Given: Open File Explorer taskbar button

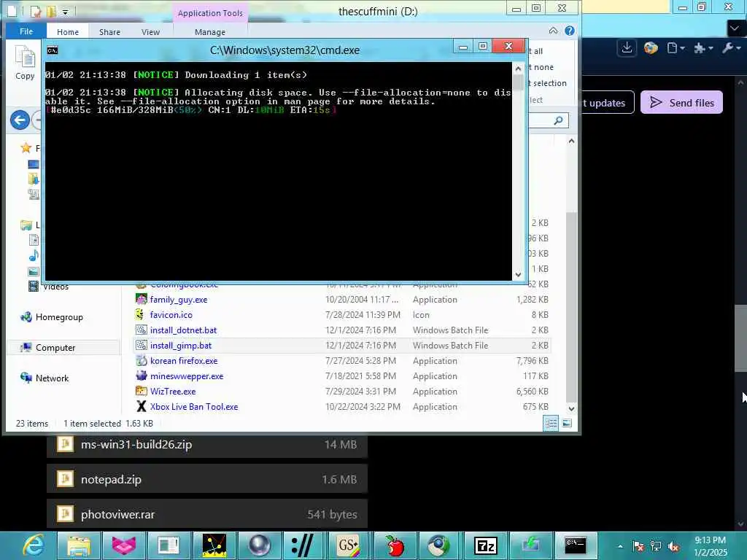Looking at the screenshot, I should point(79,545).
